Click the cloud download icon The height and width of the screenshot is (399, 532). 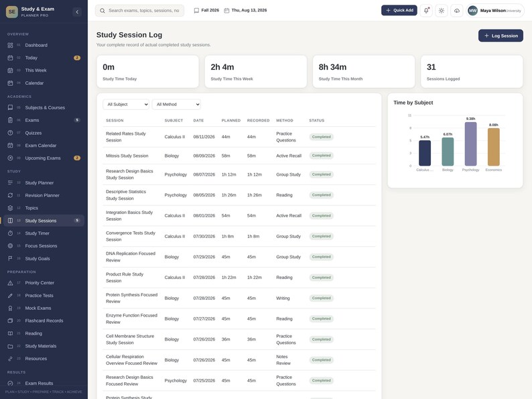[x=457, y=11]
